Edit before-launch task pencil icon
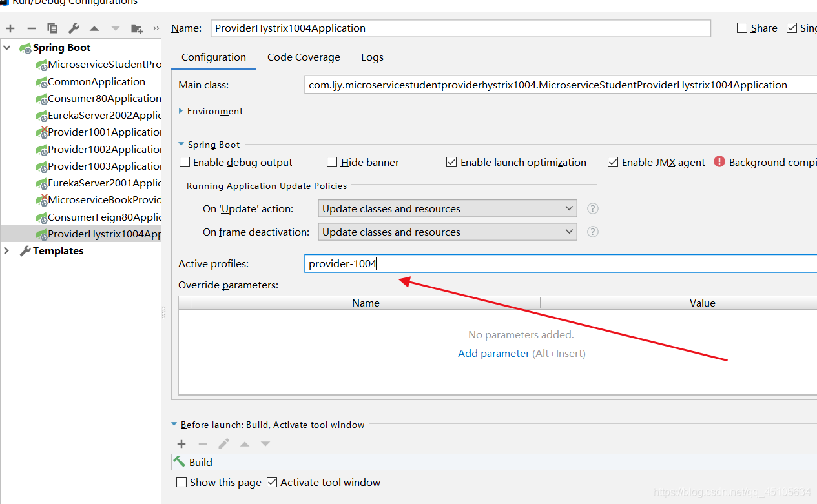This screenshot has width=817, height=504. coord(223,444)
